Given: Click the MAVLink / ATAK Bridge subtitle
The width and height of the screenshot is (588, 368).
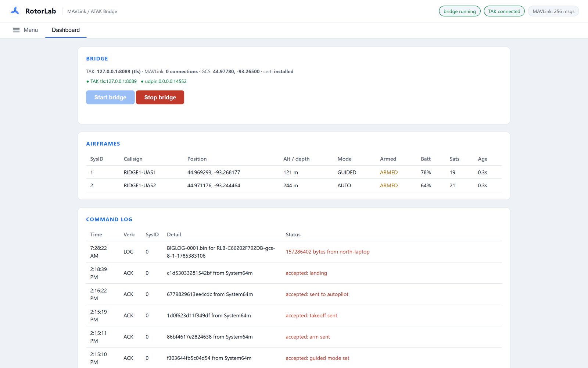Looking at the screenshot, I should pos(92,11).
